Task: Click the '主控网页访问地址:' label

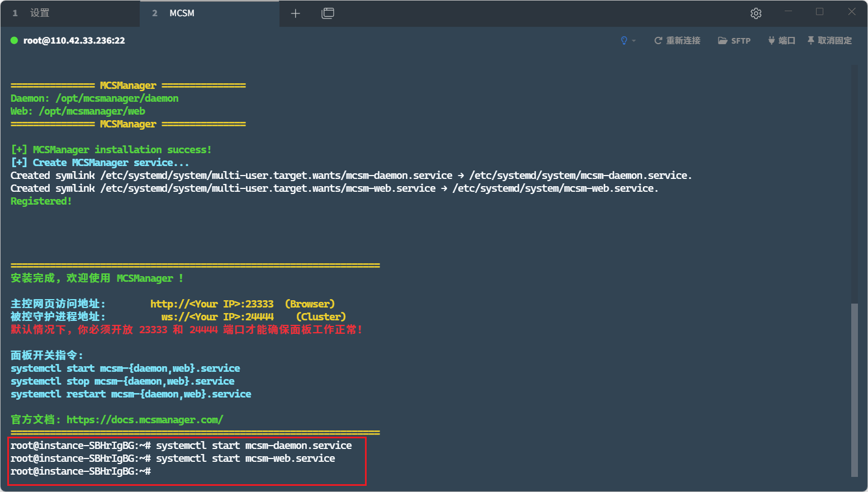Action: [58, 304]
